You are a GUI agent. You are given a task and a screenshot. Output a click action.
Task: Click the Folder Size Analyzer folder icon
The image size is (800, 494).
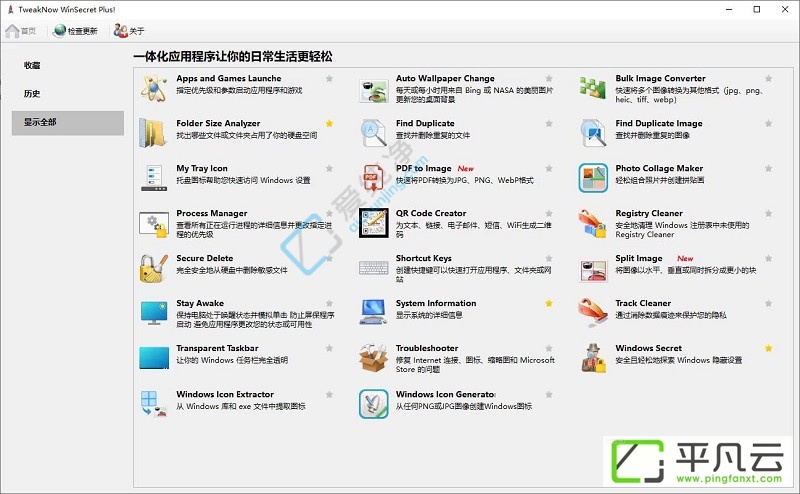click(x=154, y=133)
